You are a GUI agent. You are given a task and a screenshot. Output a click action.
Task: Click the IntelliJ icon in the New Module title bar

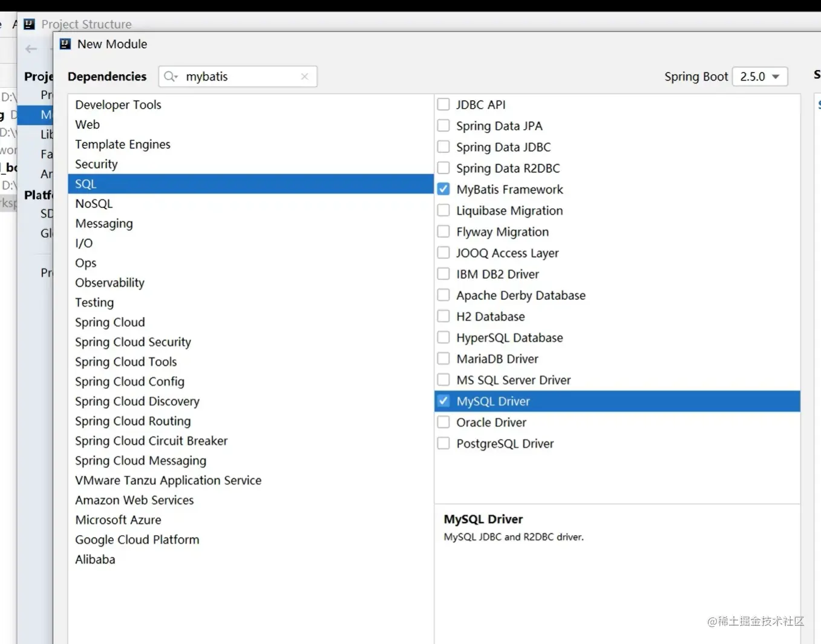(65, 44)
